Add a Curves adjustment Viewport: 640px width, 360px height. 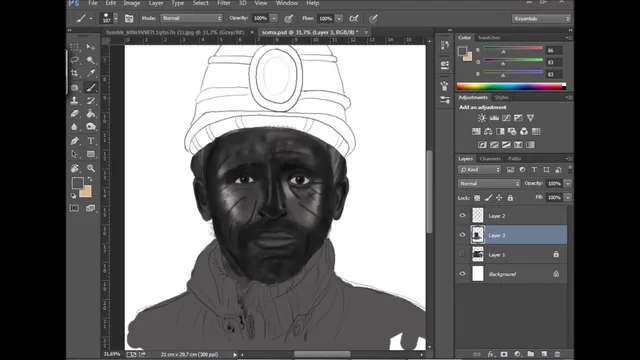tap(506, 118)
